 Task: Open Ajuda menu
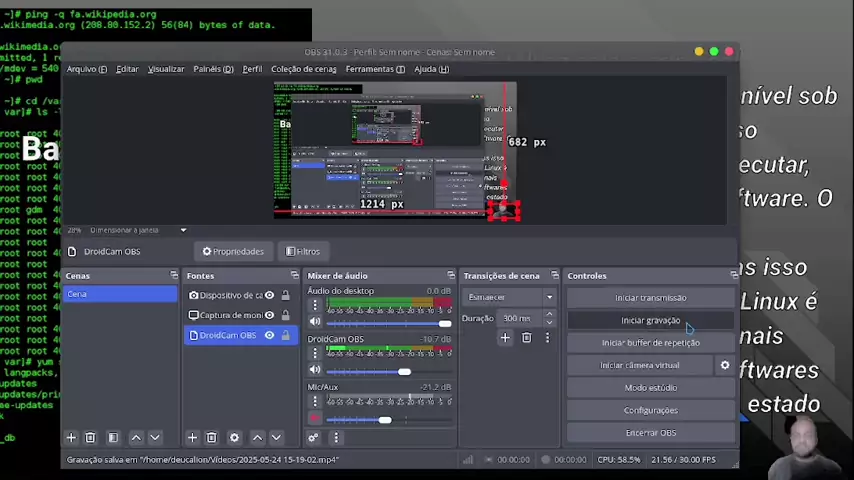point(431,69)
